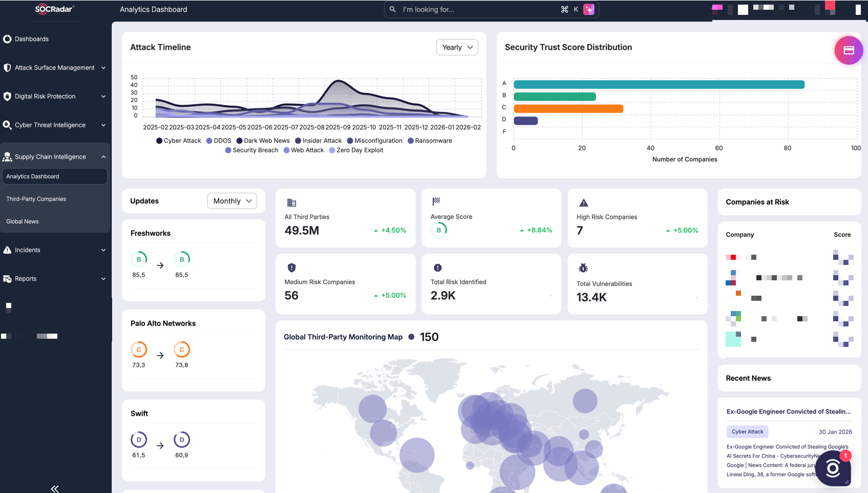This screenshot has width=868, height=493.
Task: Select Analytics Dashboard submenu item
Action: tap(55, 176)
